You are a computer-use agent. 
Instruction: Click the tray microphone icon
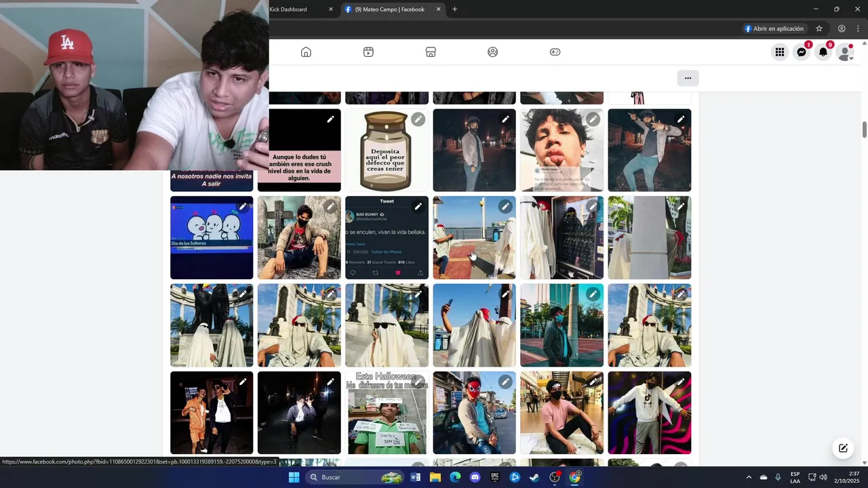778,477
